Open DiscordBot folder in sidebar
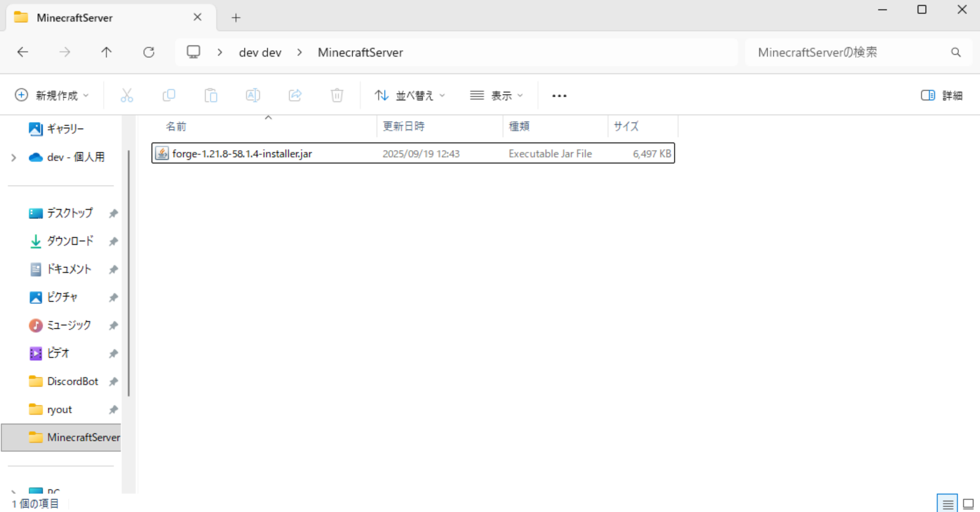Screen dimensions: 980x512 [72, 381]
